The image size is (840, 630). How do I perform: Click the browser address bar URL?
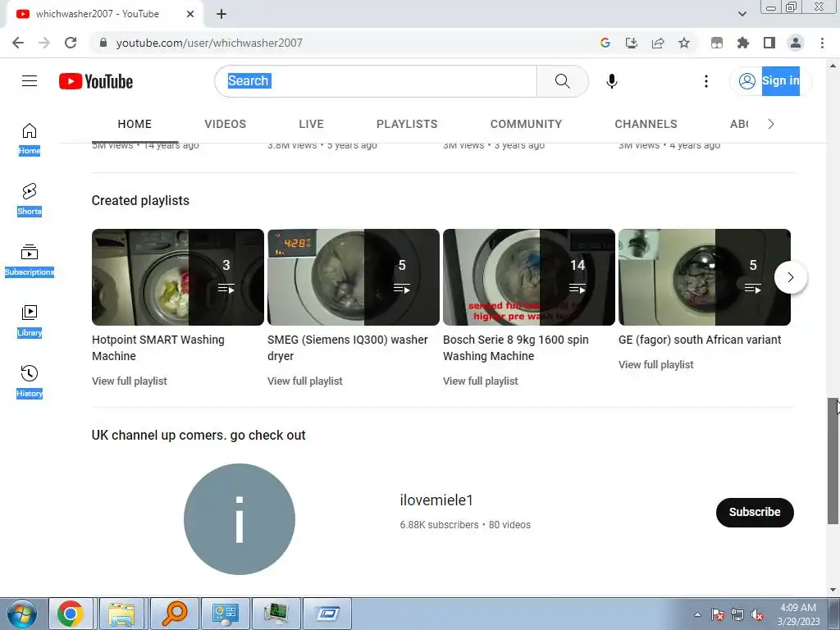pyautogui.click(x=209, y=43)
